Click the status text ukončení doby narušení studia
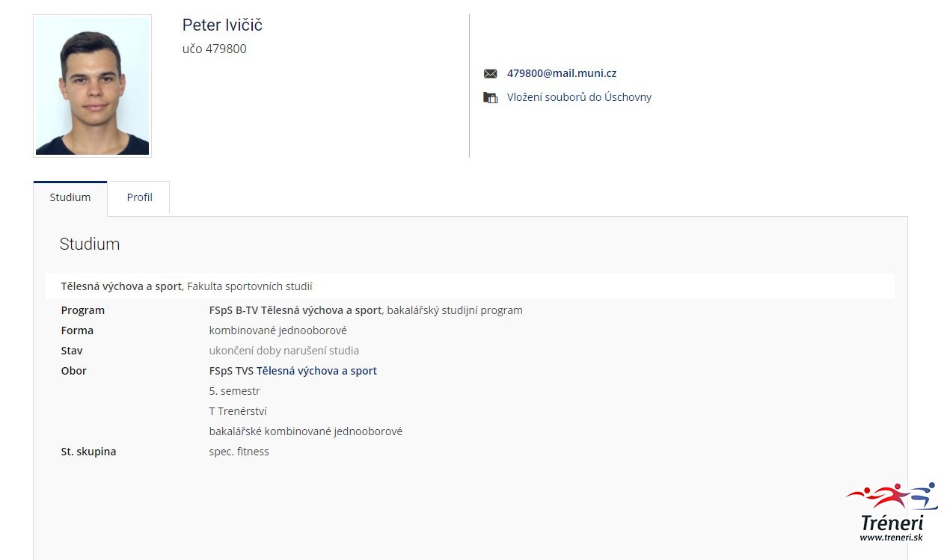The width and height of the screenshot is (950, 560). 284,351
